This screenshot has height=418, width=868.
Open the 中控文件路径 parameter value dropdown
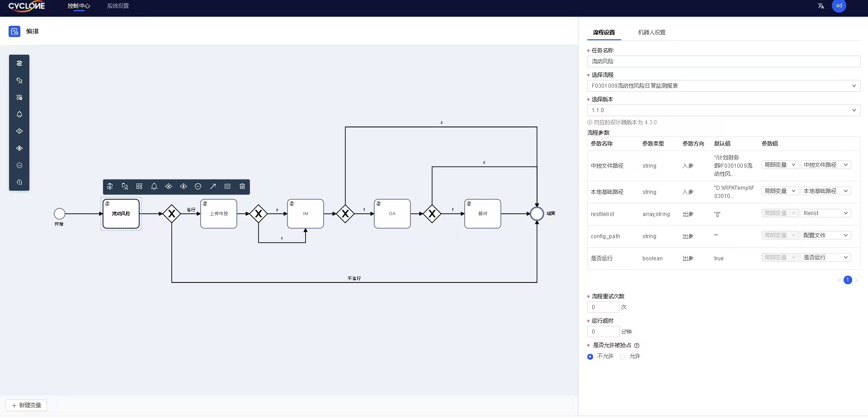point(826,165)
